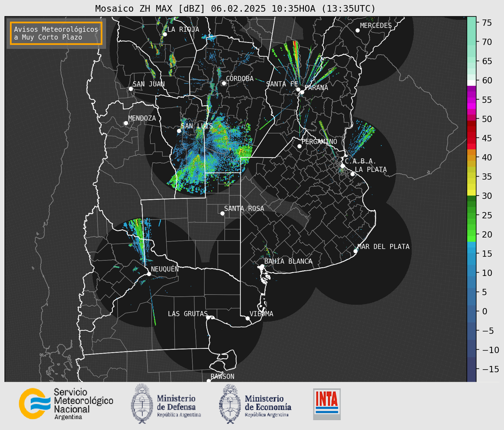Click the magenta 55 dBZ colorbar band
Viewport: 504px width, 430px height.
pos(471,100)
